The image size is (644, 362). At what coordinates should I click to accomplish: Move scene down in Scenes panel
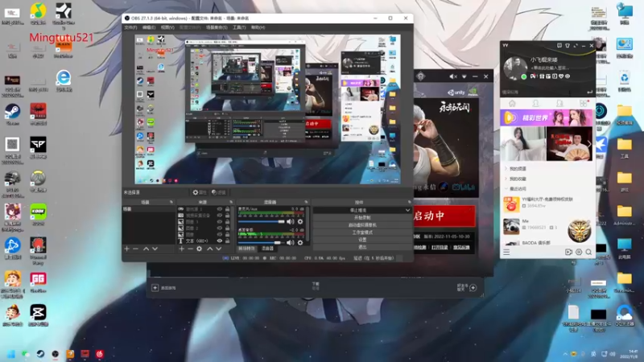(155, 249)
